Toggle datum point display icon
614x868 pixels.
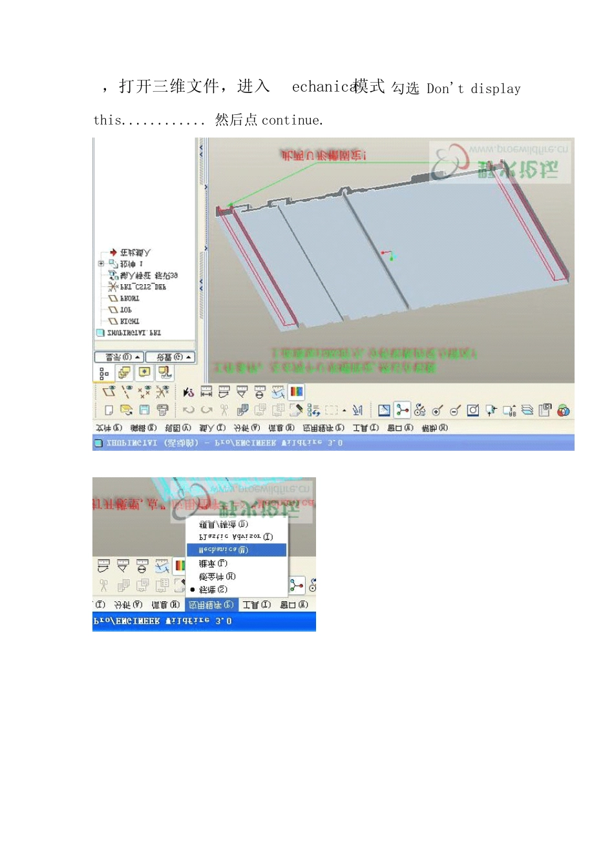[x=144, y=392]
